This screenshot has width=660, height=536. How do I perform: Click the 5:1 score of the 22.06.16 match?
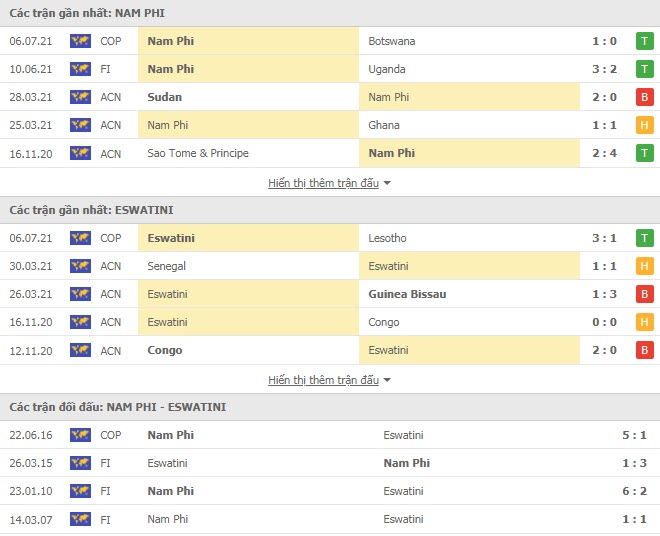pyautogui.click(x=634, y=435)
